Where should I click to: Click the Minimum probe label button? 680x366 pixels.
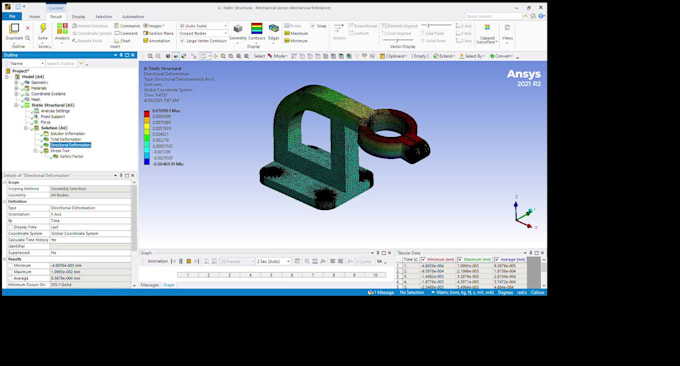[x=296, y=41]
